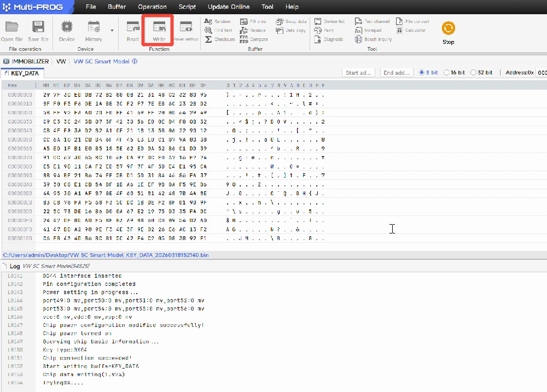Click the Write function icon
Image resolution: width=547 pixels, height=392 pixels.
click(159, 28)
